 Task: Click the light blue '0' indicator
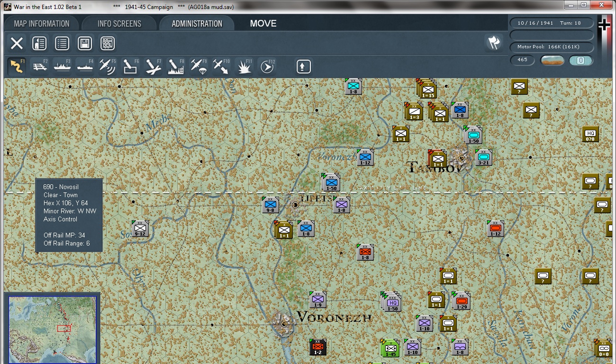tap(581, 60)
